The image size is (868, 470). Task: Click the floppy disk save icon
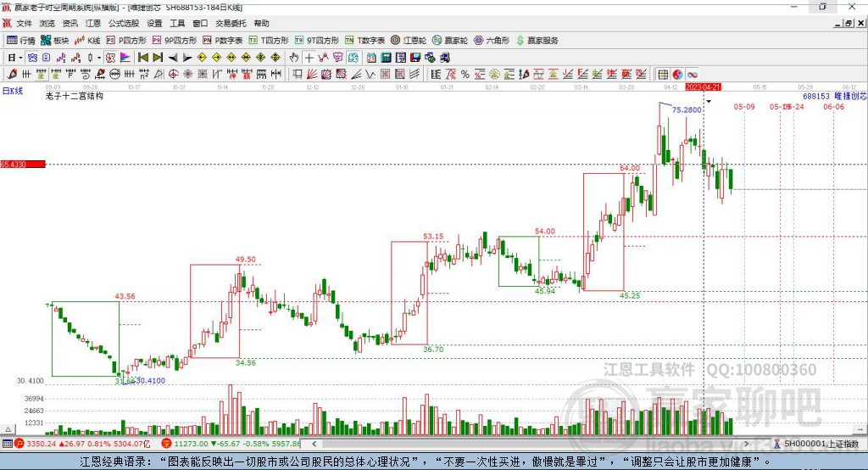(x=415, y=58)
